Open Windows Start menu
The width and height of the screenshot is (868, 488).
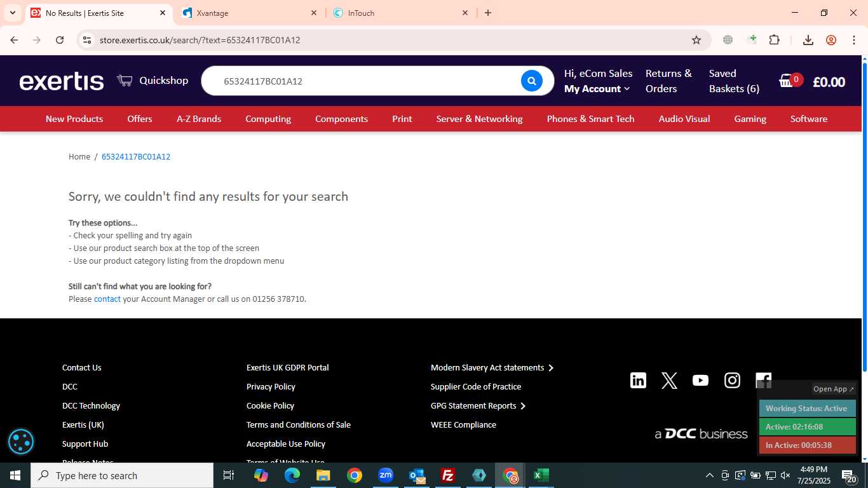[x=15, y=475]
